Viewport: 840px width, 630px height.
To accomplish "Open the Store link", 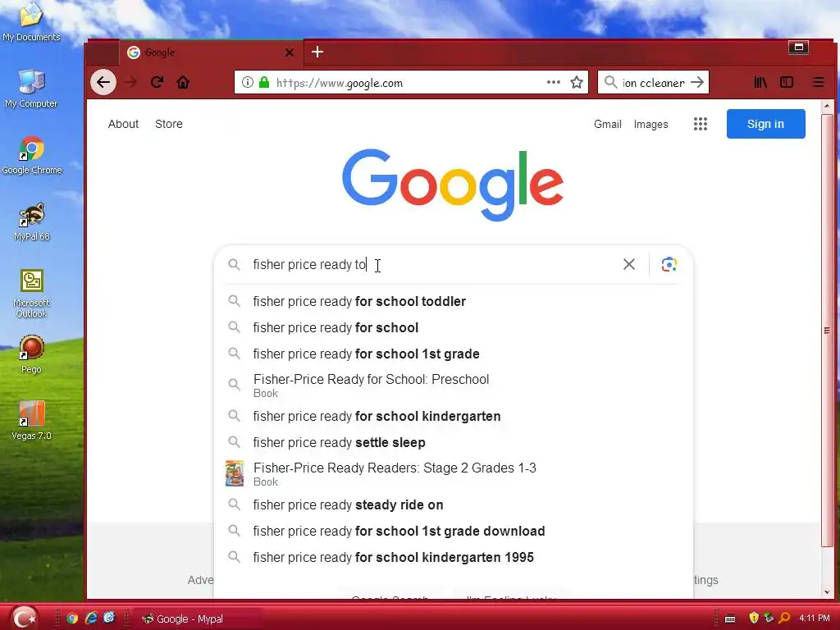I will click(x=169, y=124).
